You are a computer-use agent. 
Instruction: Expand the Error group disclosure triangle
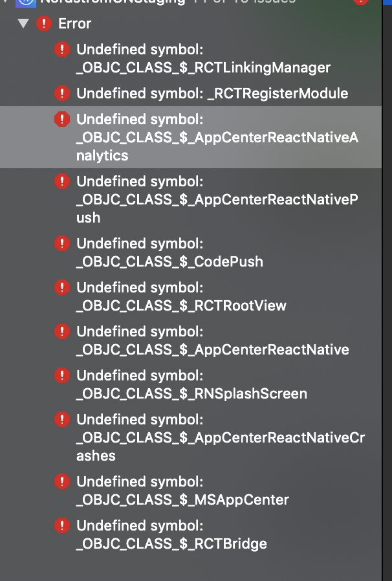(24, 23)
